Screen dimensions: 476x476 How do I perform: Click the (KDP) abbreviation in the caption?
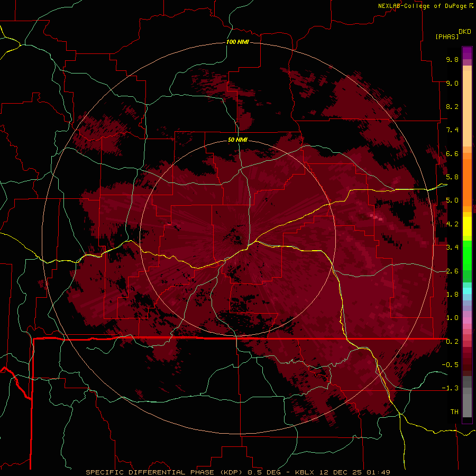point(230,472)
